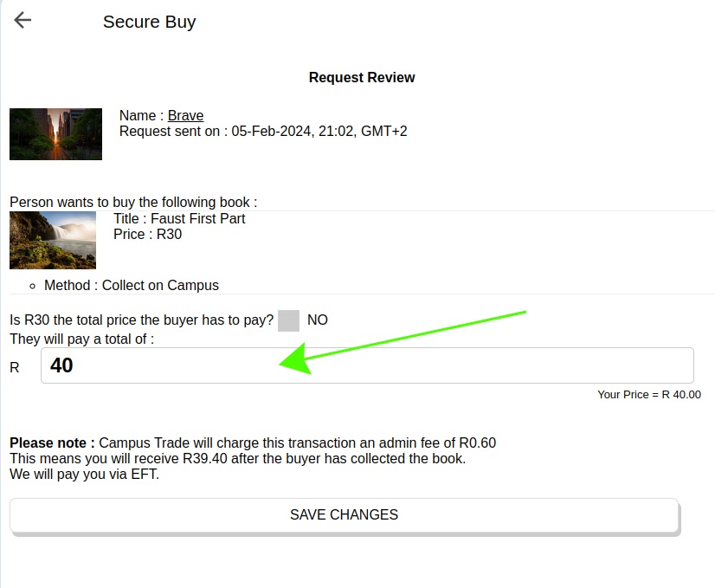Viewport: 715px width, 588px height.
Task: Click the Collect on Campus method item
Action: point(132,286)
